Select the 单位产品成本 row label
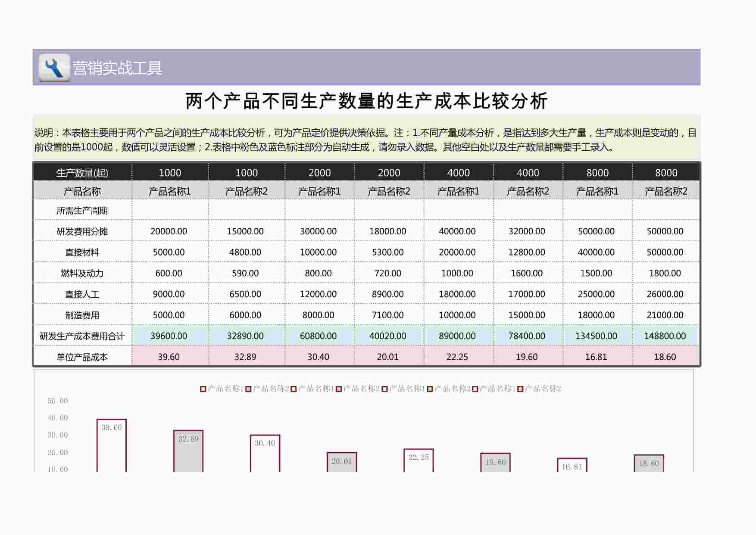 tap(82, 357)
